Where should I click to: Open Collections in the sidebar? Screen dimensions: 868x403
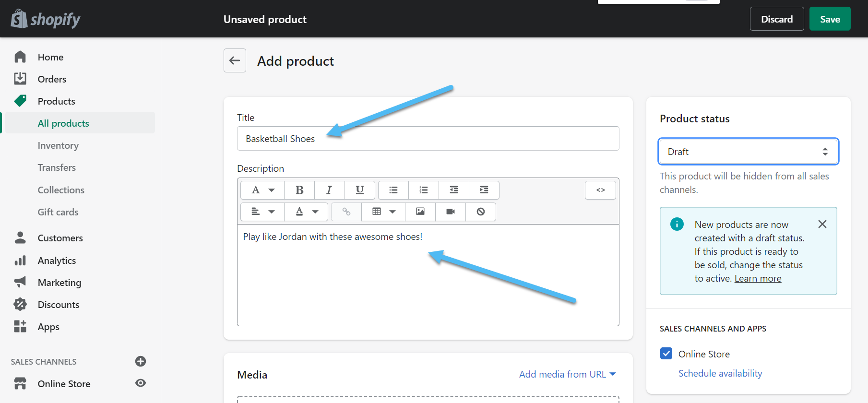click(x=61, y=190)
